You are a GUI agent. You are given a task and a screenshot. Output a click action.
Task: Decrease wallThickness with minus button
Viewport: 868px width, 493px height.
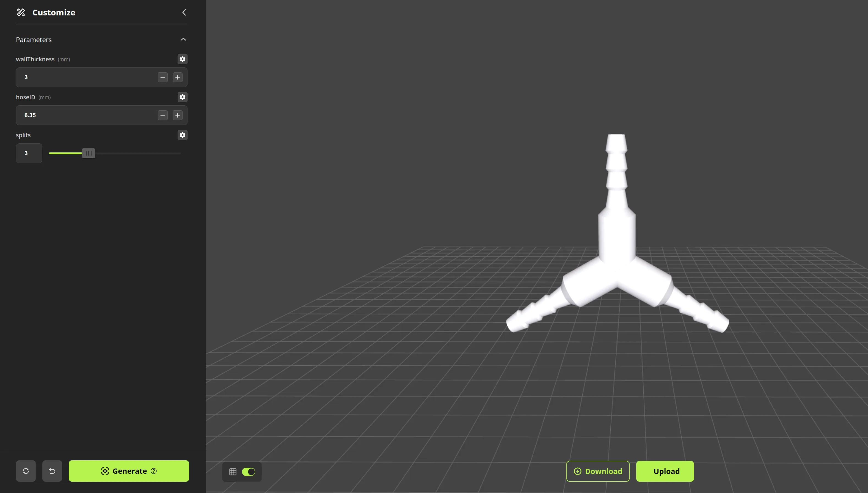pos(163,77)
